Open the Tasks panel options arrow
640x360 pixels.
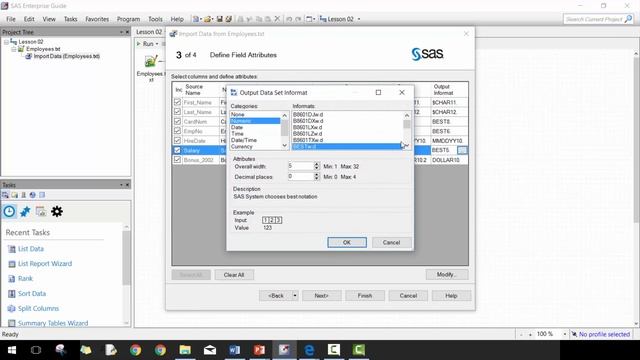coord(121,185)
